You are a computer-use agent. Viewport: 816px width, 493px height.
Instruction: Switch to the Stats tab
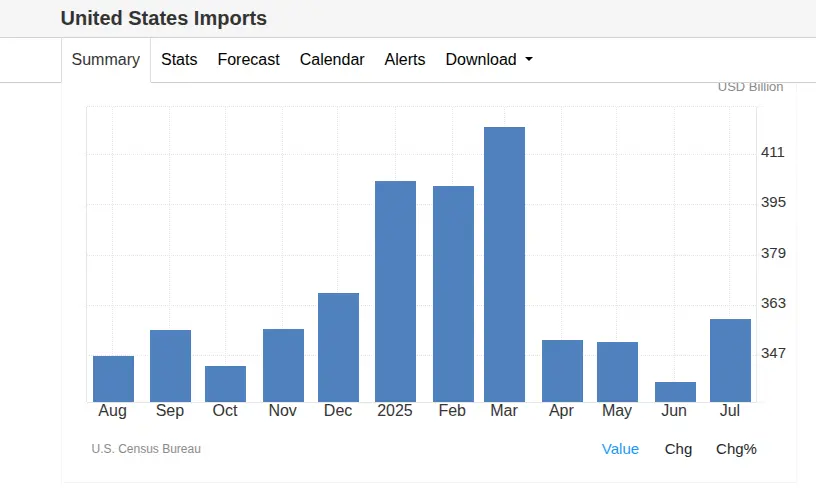tap(179, 60)
